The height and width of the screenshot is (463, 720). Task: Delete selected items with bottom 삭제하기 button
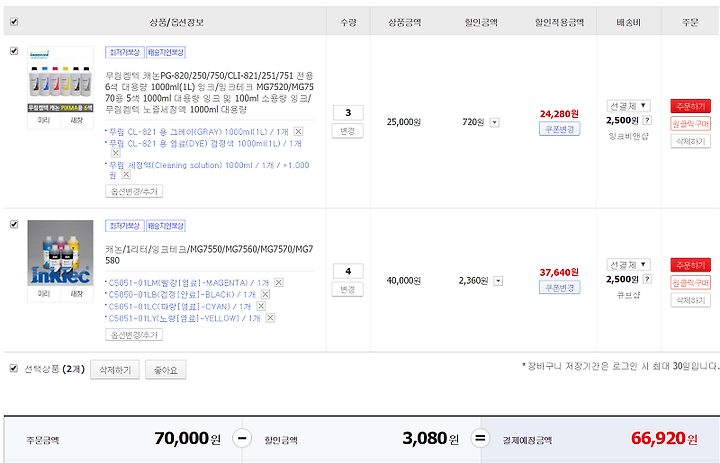[115, 370]
